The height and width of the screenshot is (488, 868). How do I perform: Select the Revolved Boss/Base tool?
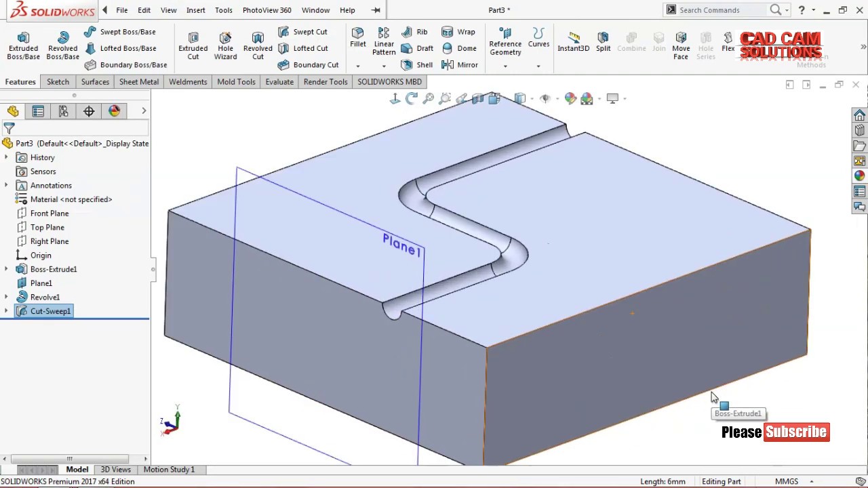point(62,45)
